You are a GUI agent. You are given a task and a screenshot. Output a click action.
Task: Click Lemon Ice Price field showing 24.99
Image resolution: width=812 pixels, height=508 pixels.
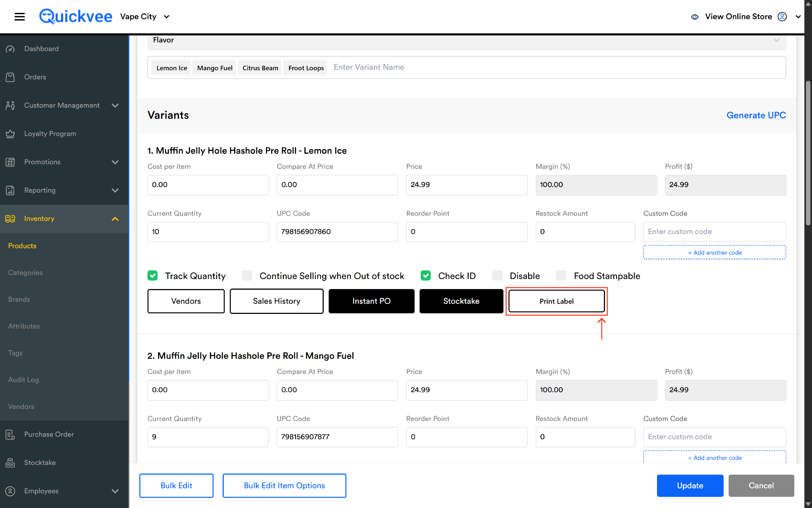[x=467, y=185]
